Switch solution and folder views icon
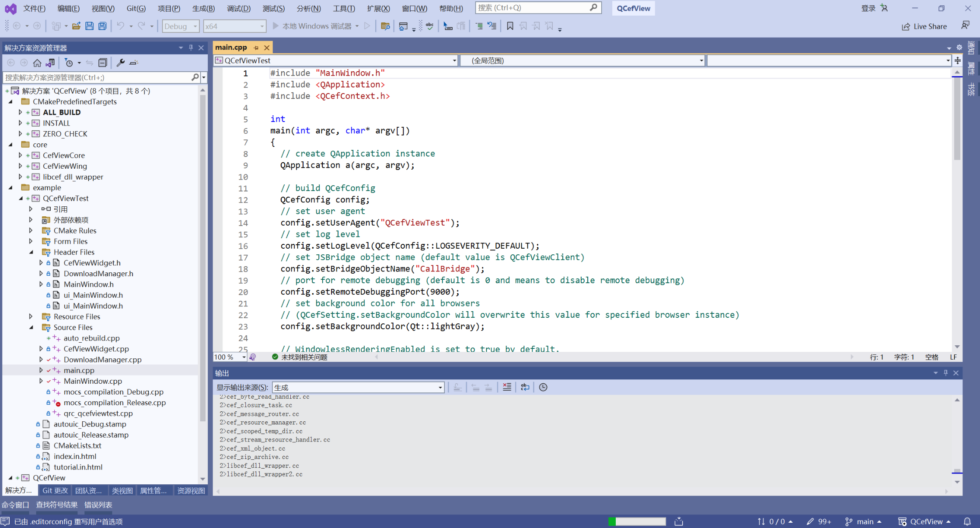Image resolution: width=980 pixels, height=528 pixels. 50,63
